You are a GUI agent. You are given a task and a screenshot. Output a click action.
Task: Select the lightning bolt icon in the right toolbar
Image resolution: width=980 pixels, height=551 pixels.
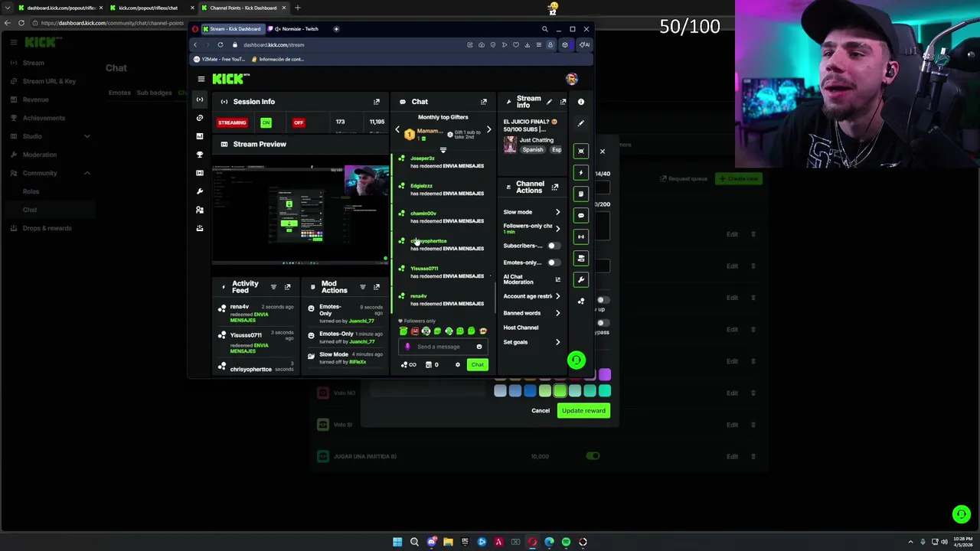pyautogui.click(x=581, y=173)
